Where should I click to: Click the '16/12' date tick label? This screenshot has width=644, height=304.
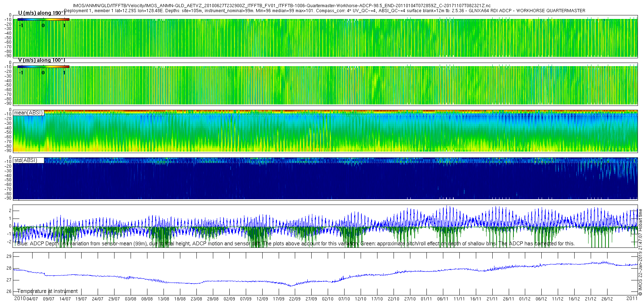coord(574,299)
